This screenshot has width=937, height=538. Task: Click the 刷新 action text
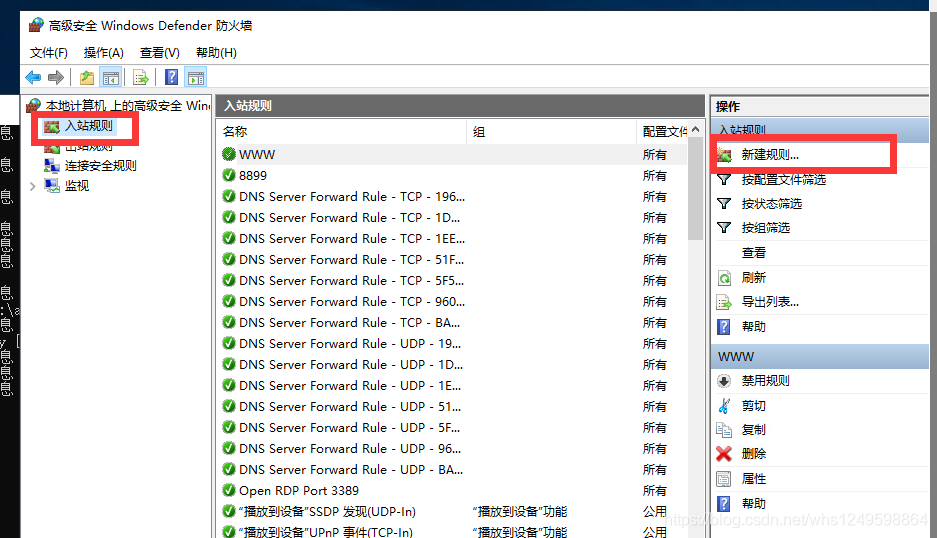click(x=754, y=278)
